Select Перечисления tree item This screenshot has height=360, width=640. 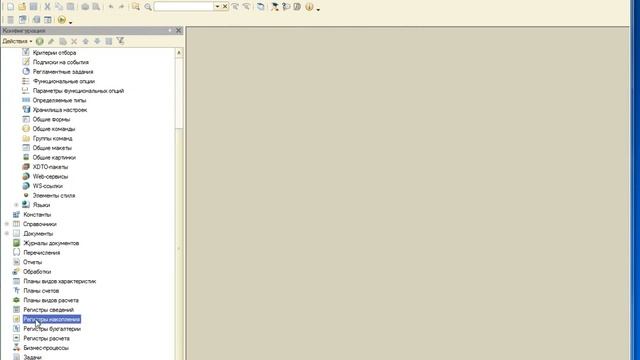(x=42, y=253)
